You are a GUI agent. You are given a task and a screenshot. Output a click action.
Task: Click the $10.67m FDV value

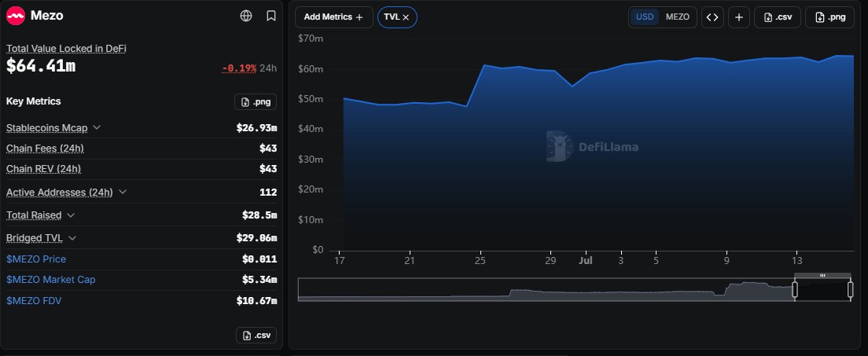pos(256,301)
